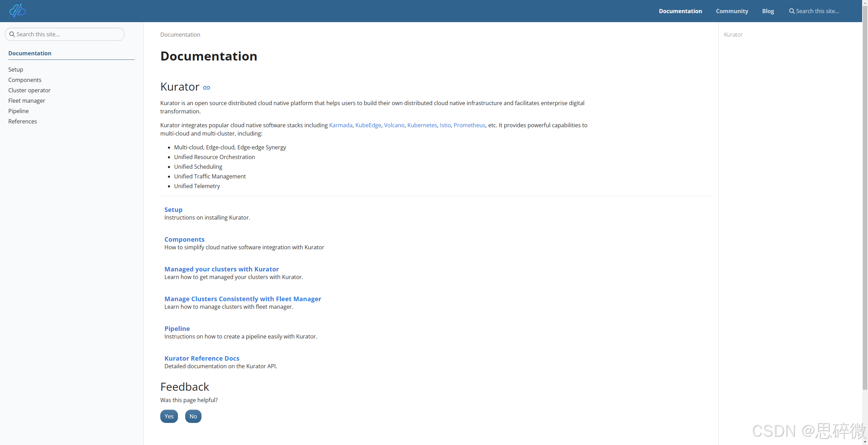Expand Cluster operator in sidebar
Viewport: 868px width, 445px height.
point(29,90)
